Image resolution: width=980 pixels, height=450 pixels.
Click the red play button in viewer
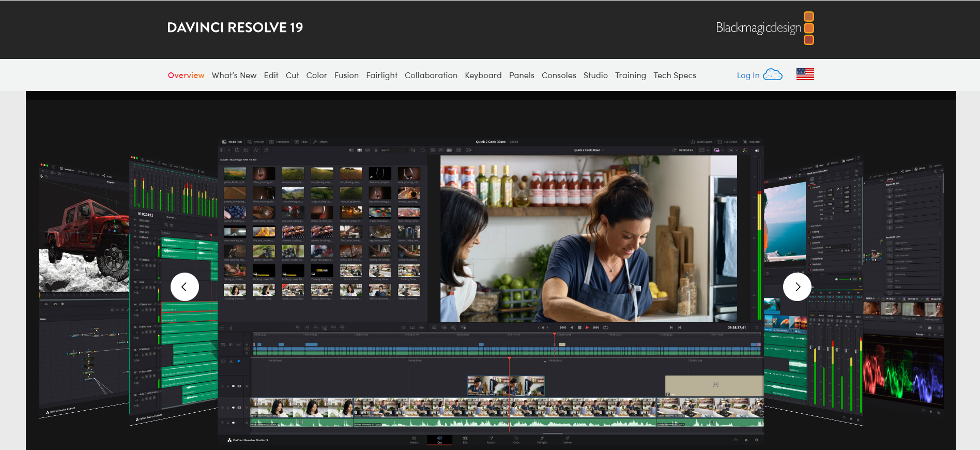587,327
